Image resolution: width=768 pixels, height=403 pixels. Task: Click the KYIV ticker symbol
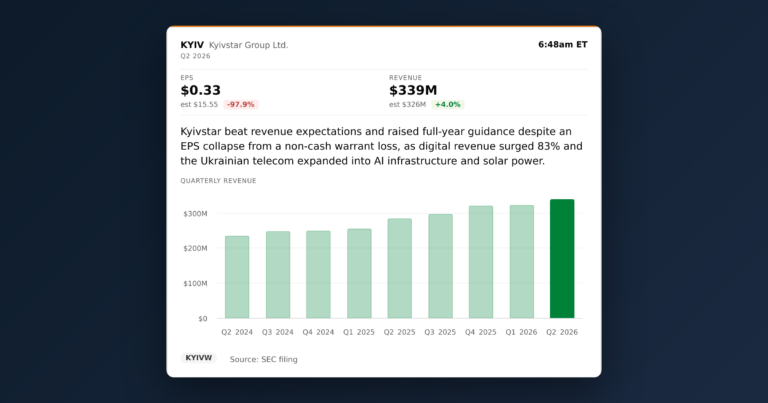click(x=192, y=45)
